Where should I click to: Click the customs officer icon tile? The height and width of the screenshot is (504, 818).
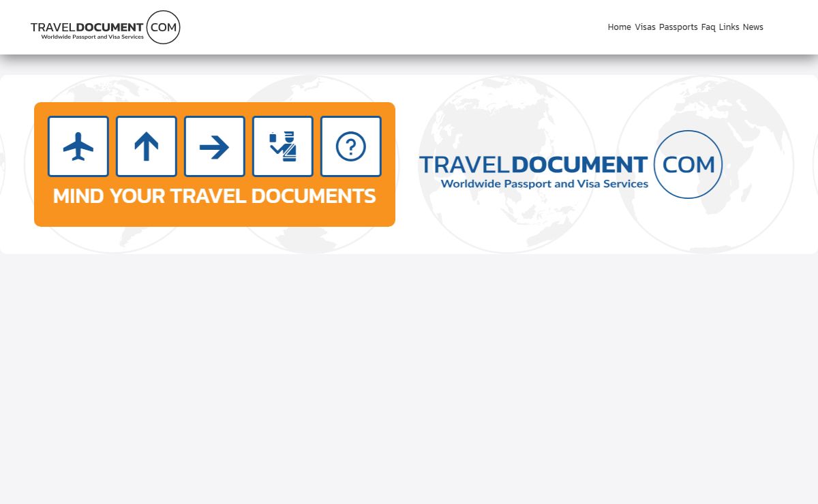pyautogui.click(x=283, y=146)
